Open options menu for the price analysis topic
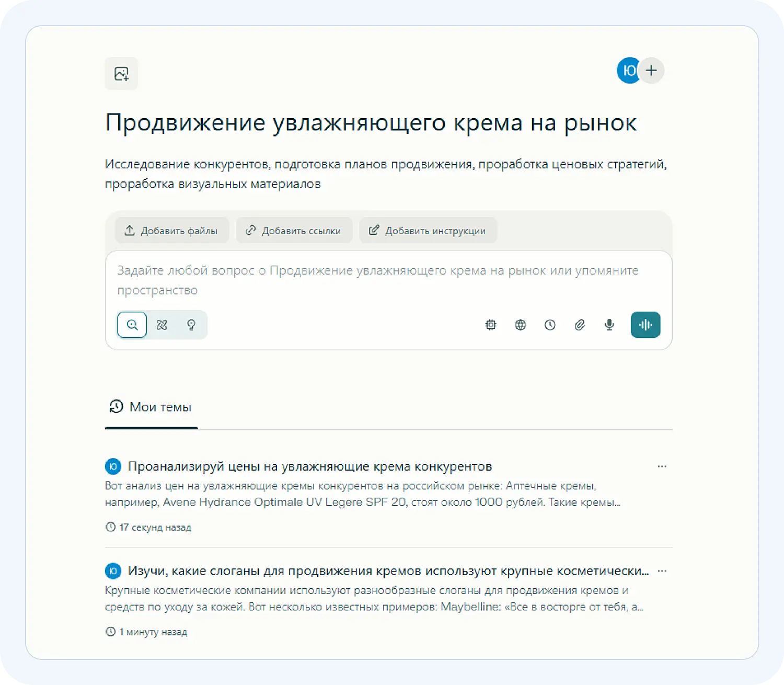This screenshot has width=784, height=685. 662,466
